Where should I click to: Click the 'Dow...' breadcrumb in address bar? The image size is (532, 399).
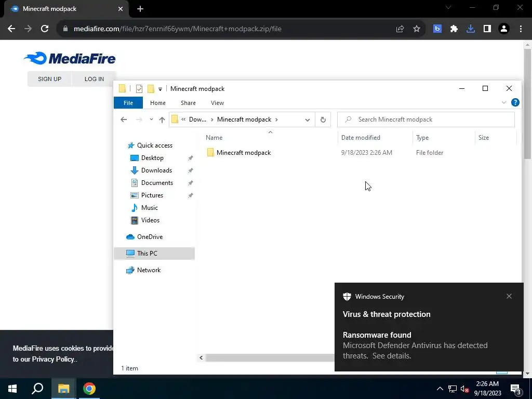point(197,119)
